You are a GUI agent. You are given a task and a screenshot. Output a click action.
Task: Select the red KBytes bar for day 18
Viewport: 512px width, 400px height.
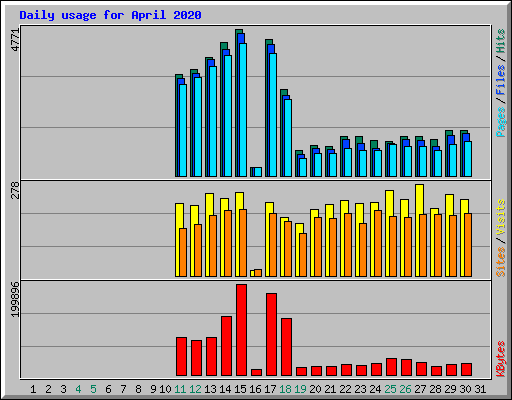tap(286, 347)
